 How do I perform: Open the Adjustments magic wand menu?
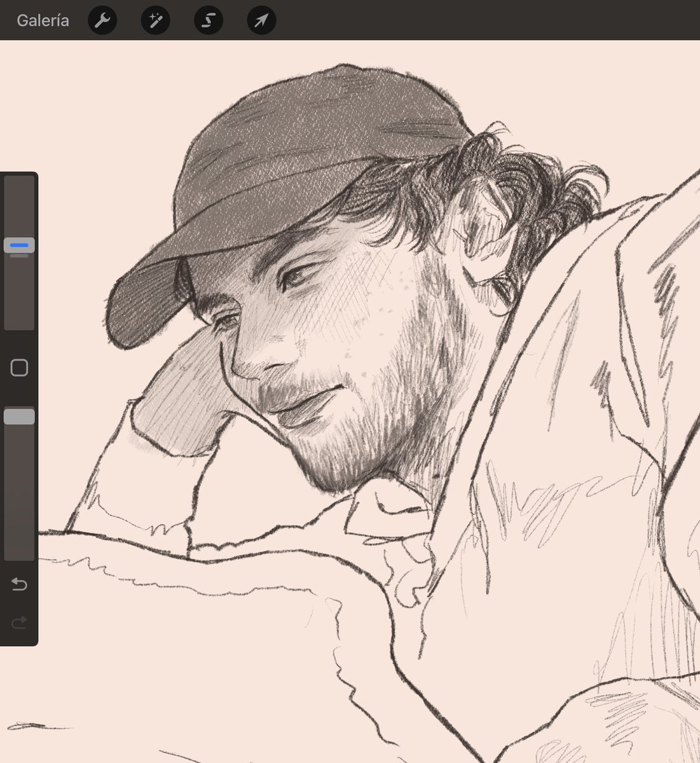(x=155, y=20)
